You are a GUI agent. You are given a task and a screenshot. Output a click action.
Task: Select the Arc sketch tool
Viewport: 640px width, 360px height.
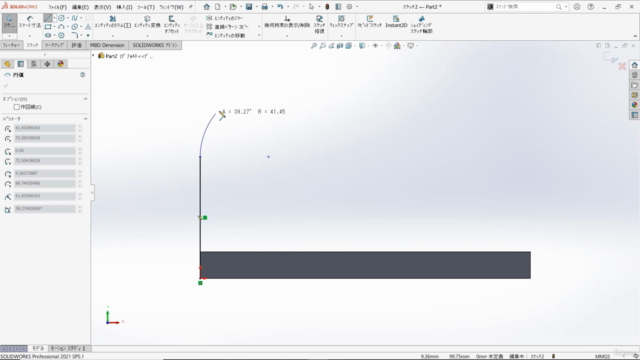(x=61, y=27)
